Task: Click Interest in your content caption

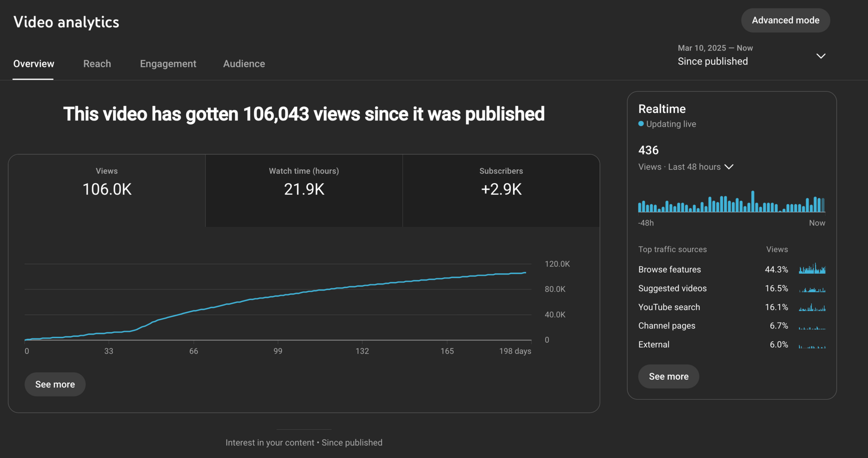Action: (304, 443)
